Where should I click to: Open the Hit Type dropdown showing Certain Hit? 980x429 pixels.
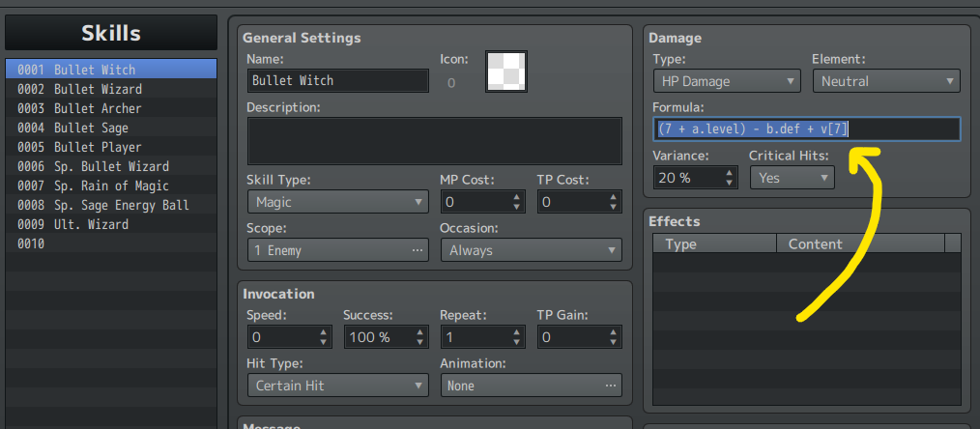tap(338, 386)
